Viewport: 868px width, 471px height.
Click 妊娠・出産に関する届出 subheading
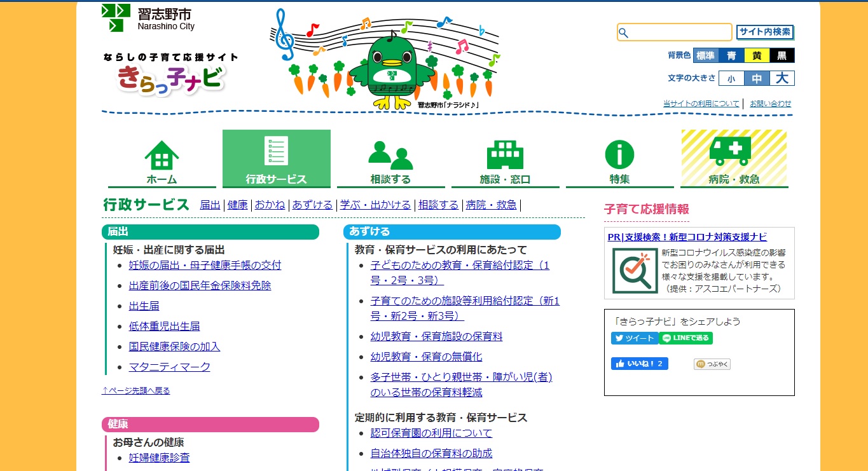169,250
